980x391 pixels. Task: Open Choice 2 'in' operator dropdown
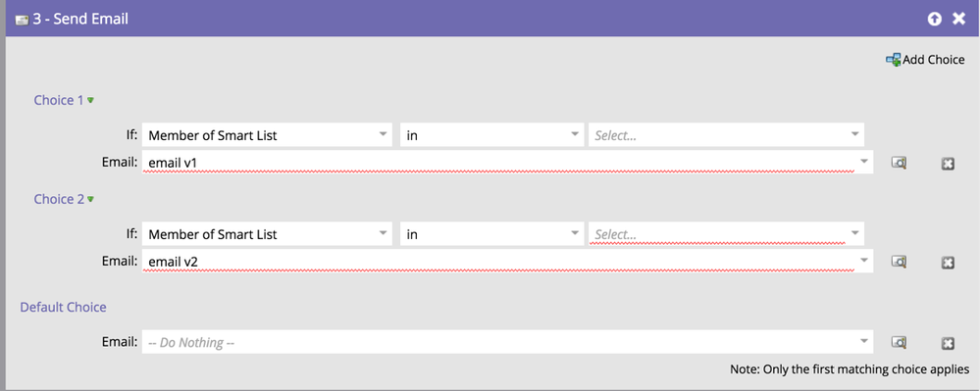(491, 234)
